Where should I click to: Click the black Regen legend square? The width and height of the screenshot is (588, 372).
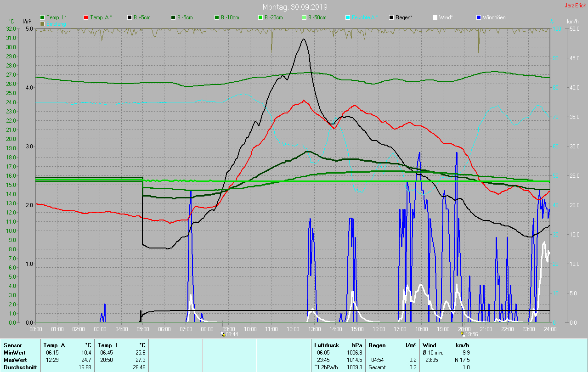tap(391, 17)
